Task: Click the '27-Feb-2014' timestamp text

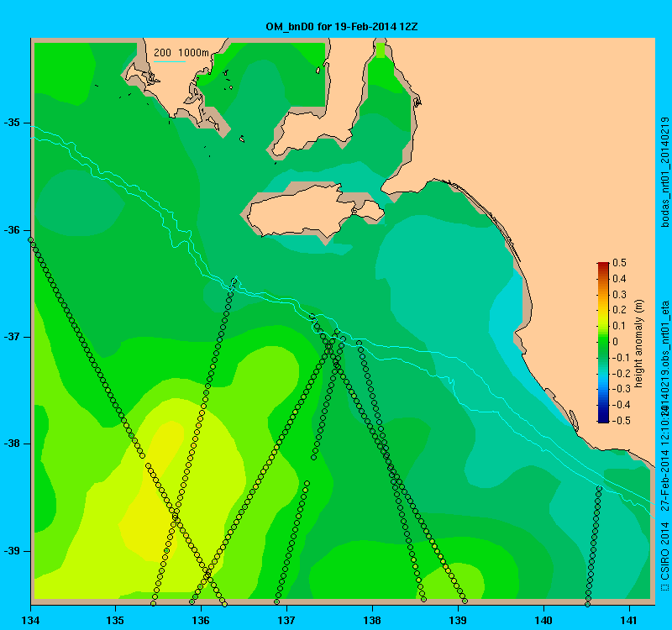Action: click(x=664, y=480)
